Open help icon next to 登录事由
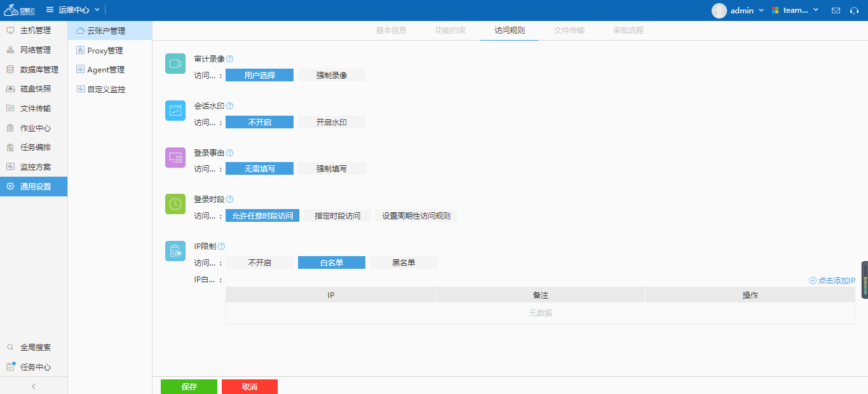This screenshot has height=394, width=868. click(229, 153)
